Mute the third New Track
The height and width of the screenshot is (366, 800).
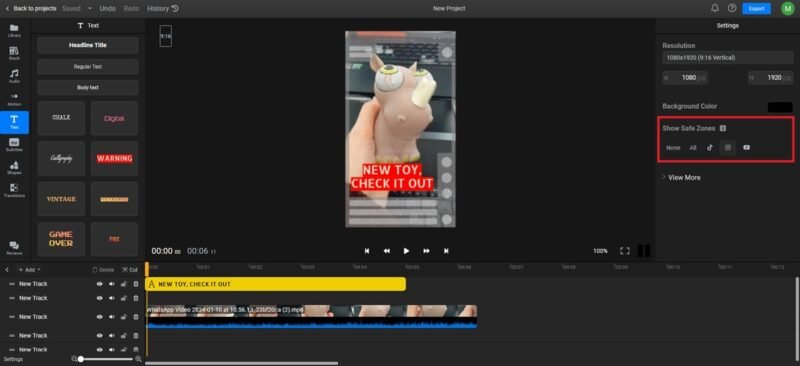pos(112,317)
